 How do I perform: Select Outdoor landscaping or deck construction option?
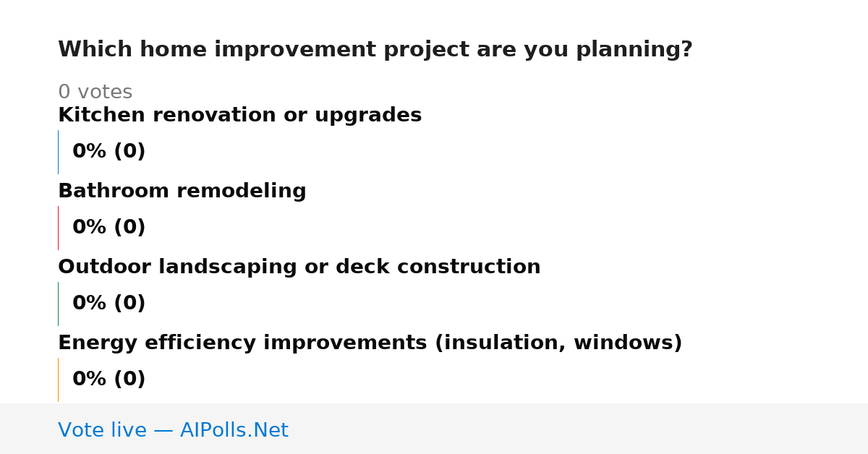(x=299, y=267)
